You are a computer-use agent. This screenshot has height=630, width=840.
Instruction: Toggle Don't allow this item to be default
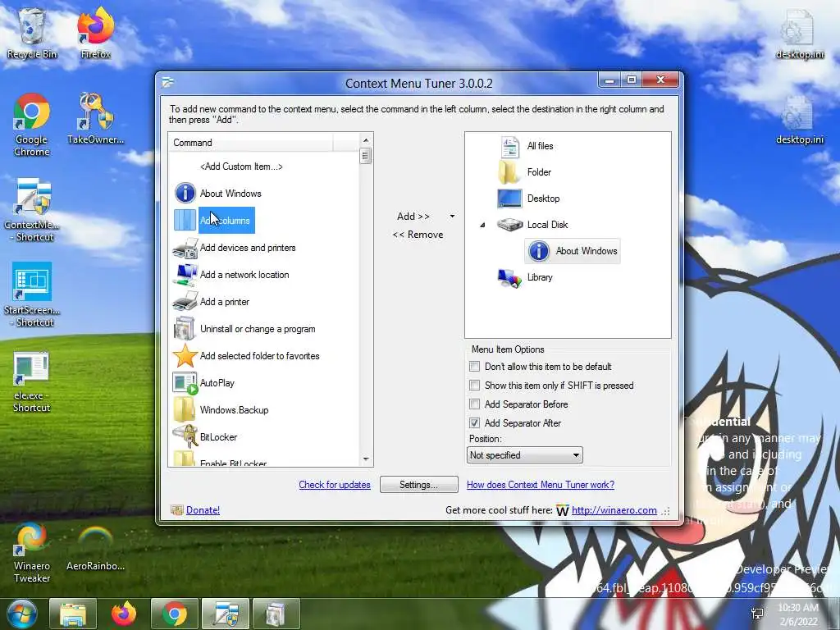[475, 367]
